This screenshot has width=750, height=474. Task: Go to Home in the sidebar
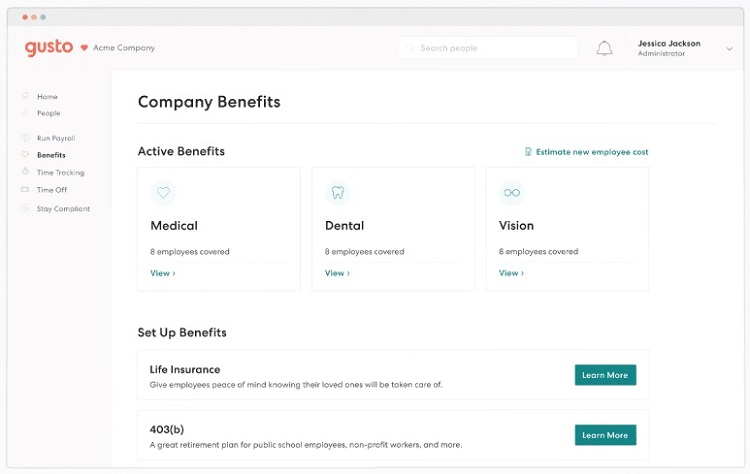(x=47, y=97)
